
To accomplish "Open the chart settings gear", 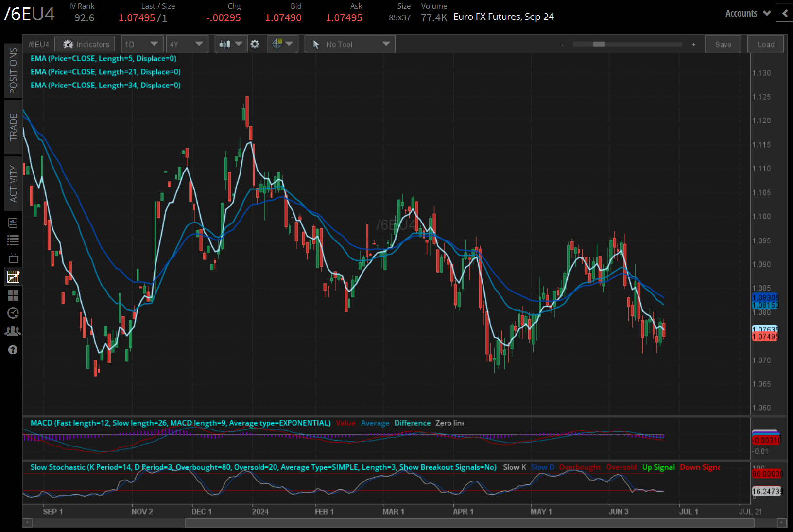I will [x=255, y=44].
